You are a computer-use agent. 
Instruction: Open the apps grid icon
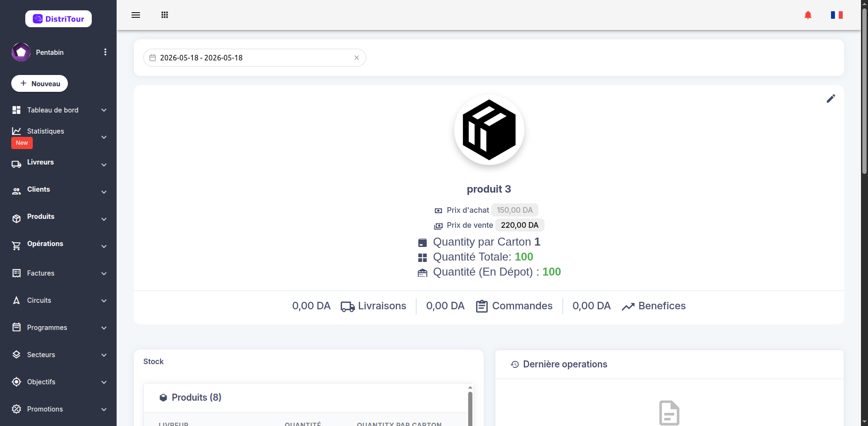pos(165,15)
